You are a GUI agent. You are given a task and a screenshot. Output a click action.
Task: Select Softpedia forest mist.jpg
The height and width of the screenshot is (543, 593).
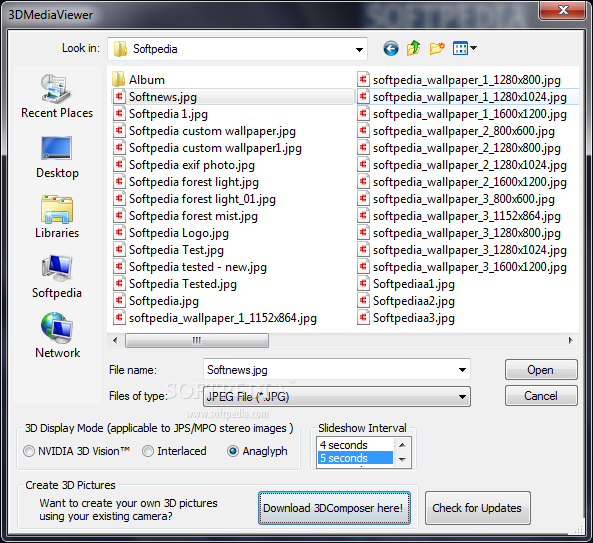point(193,216)
